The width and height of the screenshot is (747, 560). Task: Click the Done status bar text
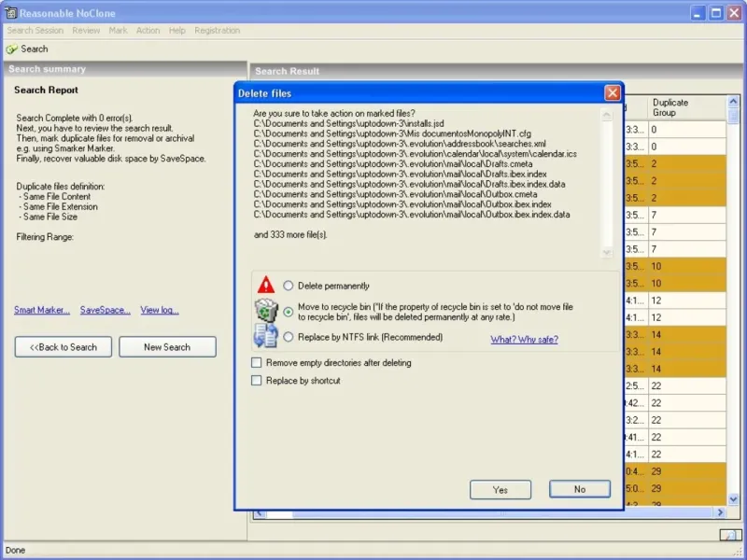point(15,550)
